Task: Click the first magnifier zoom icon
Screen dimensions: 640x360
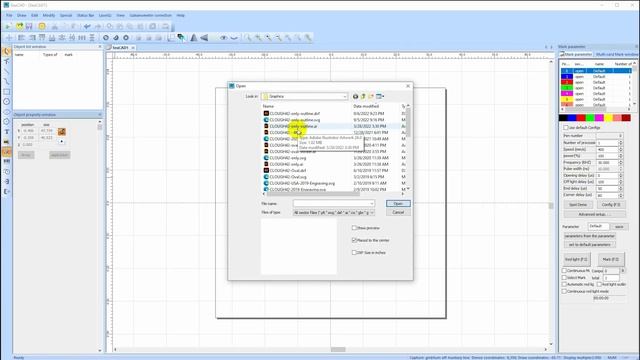Action: [248, 38]
